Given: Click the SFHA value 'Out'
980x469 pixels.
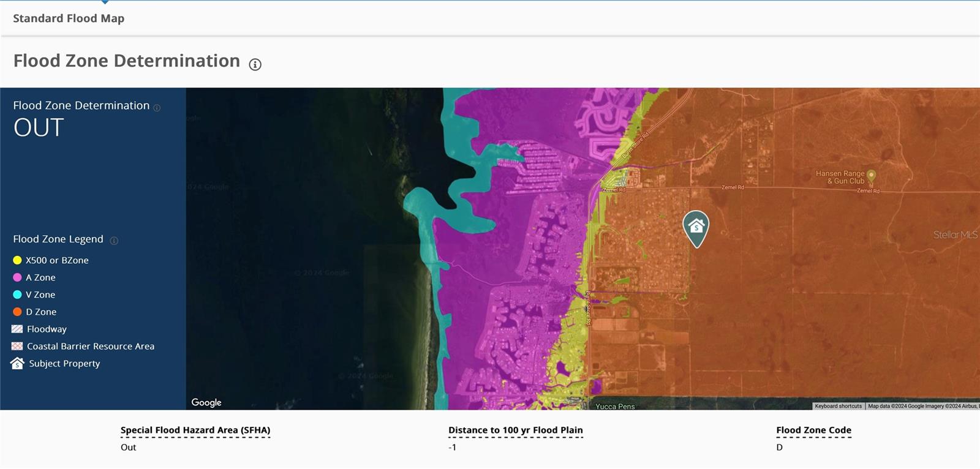Looking at the screenshot, I should [129, 448].
